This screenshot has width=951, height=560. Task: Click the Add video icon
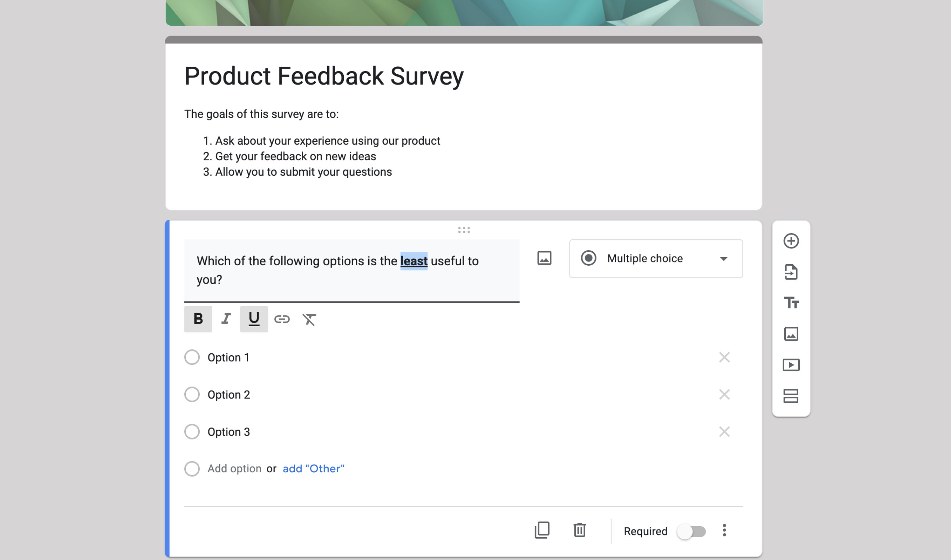click(x=791, y=365)
